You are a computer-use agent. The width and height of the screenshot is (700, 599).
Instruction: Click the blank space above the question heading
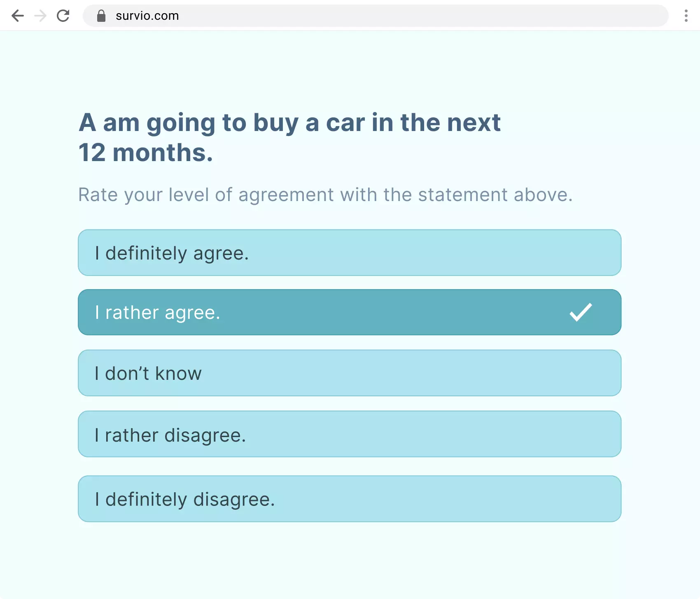coord(349,70)
